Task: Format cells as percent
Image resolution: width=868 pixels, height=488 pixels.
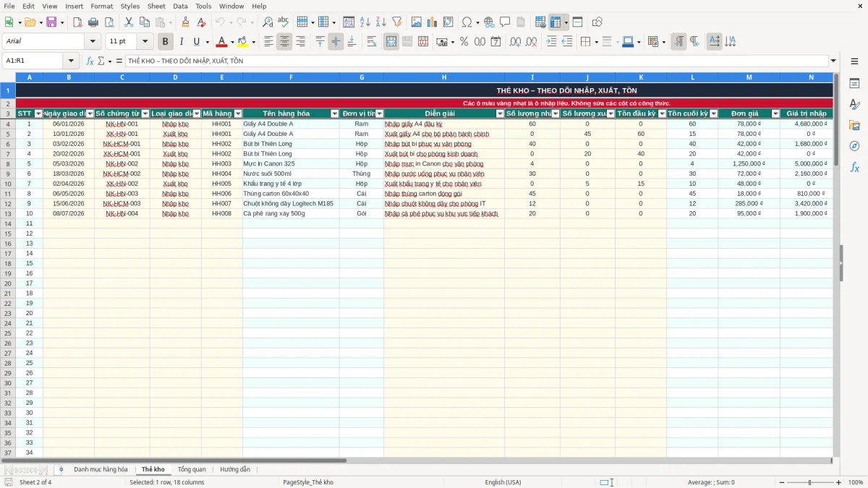Action: coord(464,42)
